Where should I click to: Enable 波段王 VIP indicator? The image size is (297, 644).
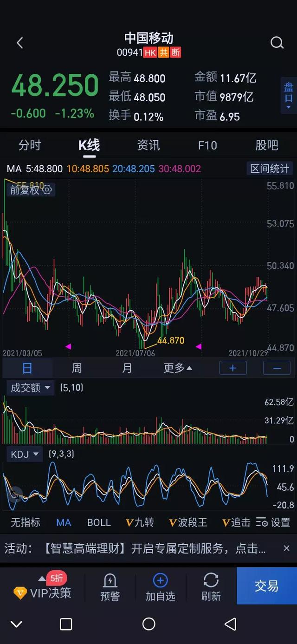(x=188, y=522)
